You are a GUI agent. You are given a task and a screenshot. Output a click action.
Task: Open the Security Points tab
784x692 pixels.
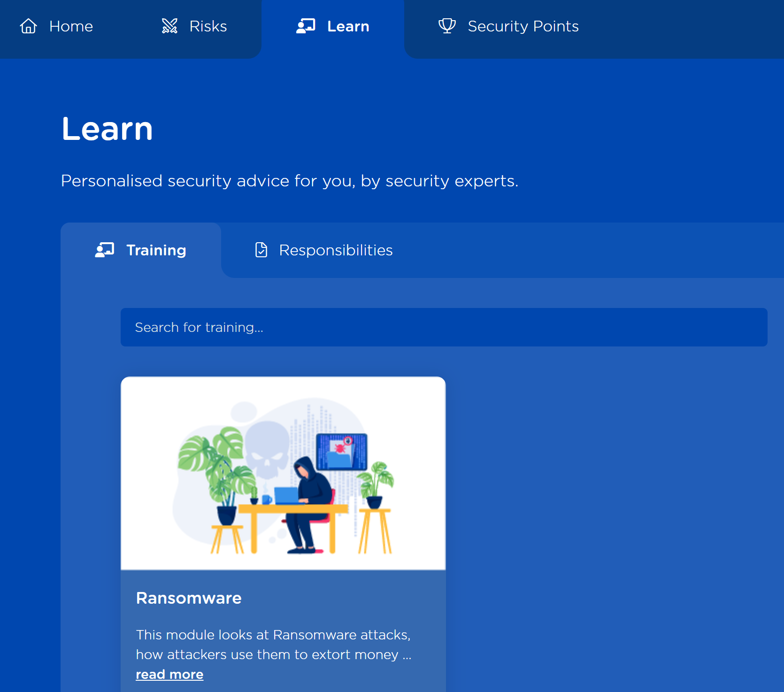tap(508, 26)
